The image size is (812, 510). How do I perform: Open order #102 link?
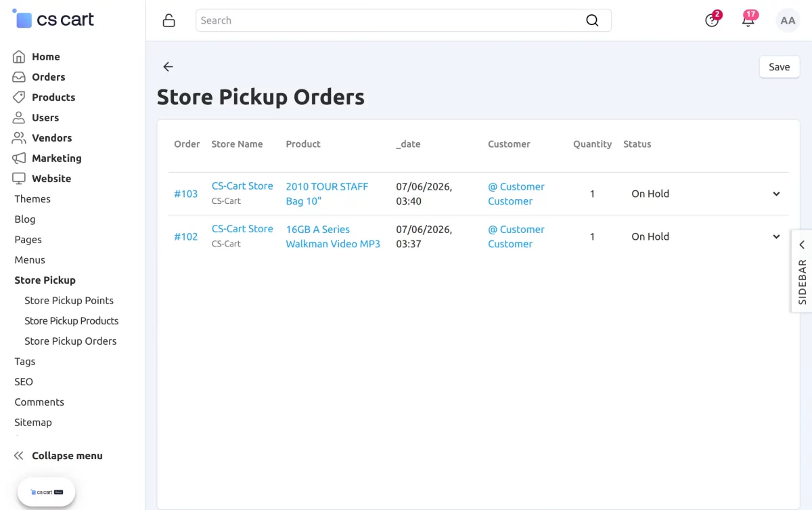pos(186,236)
